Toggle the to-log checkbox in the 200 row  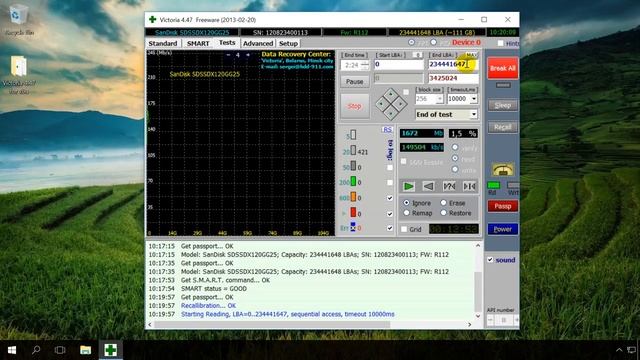point(390,182)
